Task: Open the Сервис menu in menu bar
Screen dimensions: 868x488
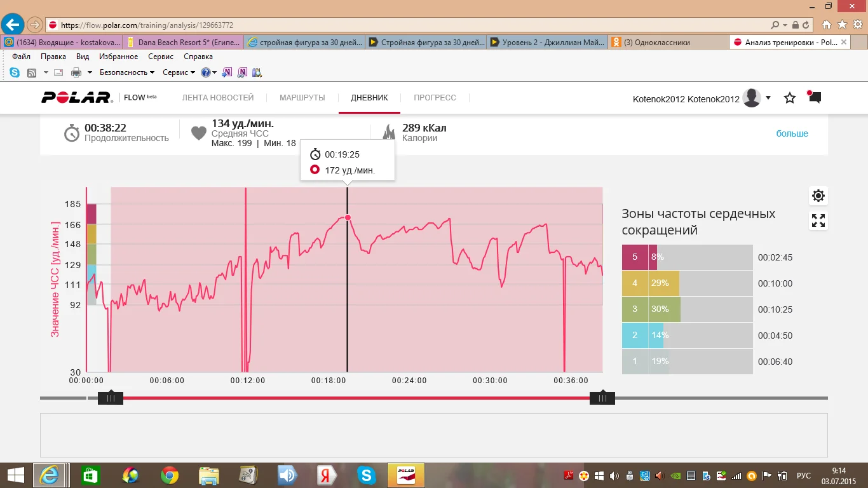Action: (161, 57)
